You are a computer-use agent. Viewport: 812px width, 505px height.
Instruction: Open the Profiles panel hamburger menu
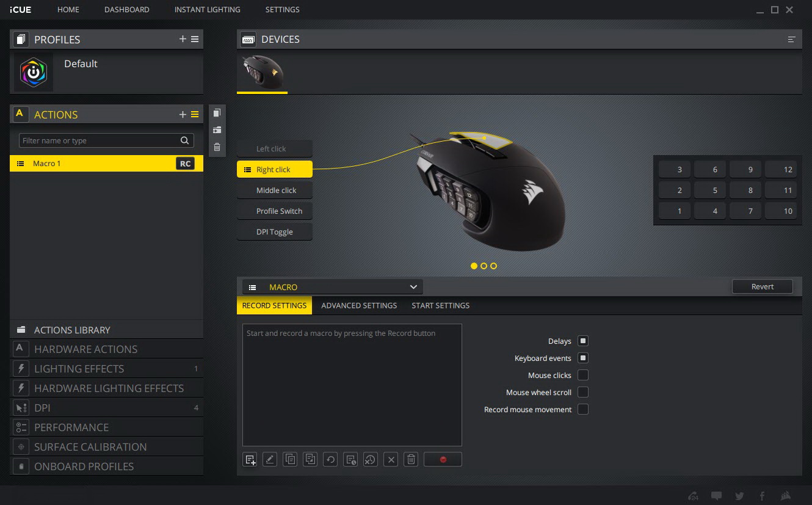point(195,39)
